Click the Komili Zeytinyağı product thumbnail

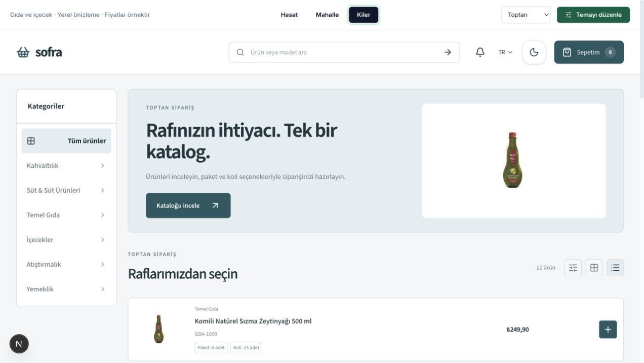159,330
